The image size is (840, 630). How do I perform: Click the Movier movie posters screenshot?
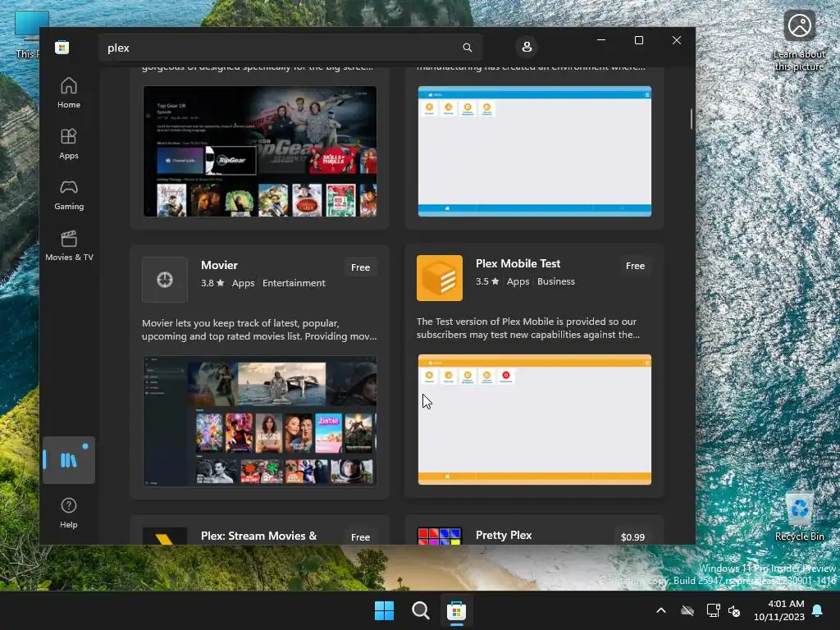260,421
